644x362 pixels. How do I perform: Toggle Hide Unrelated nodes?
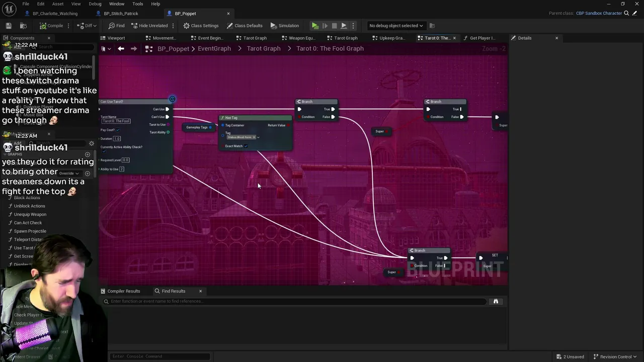tap(149, 26)
